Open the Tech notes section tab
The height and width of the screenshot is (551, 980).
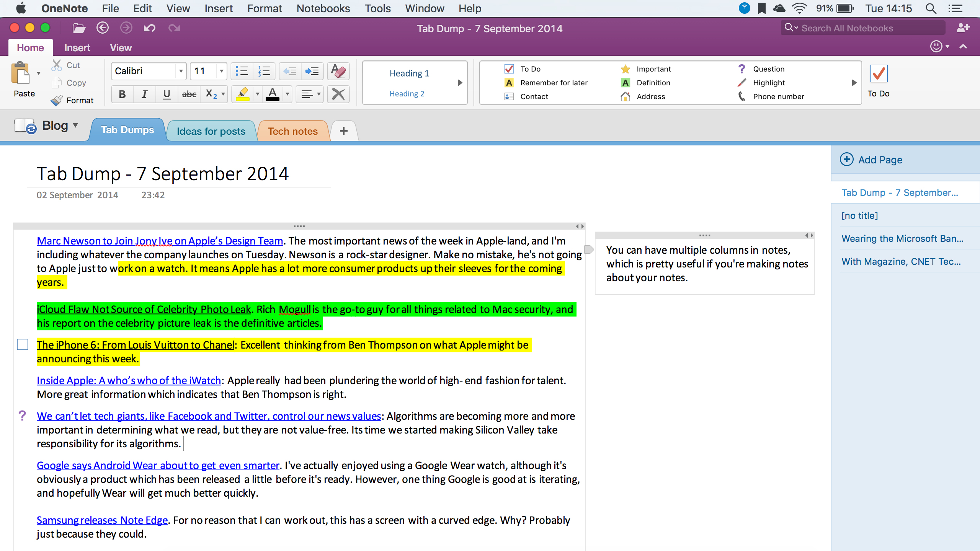pos(292,130)
